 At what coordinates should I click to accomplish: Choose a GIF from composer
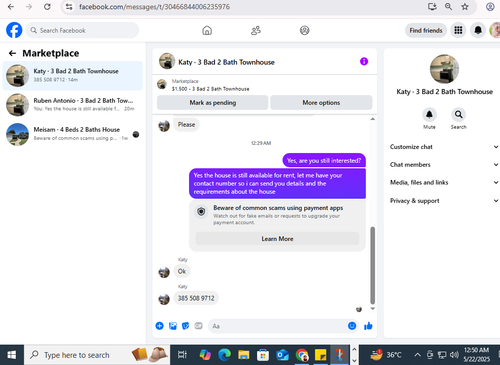pyautogui.click(x=198, y=326)
